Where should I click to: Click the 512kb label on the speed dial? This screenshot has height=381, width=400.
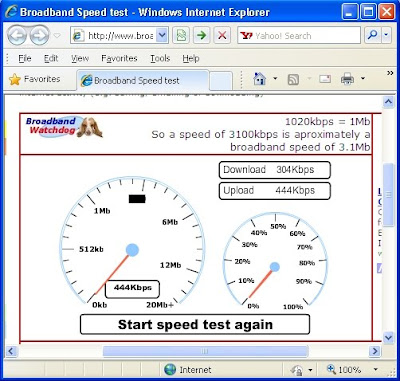click(x=91, y=249)
